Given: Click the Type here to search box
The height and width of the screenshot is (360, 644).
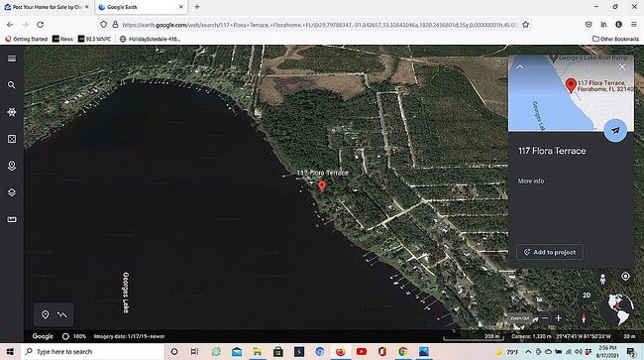Looking at the screenshot, I should tap(92, 352).
